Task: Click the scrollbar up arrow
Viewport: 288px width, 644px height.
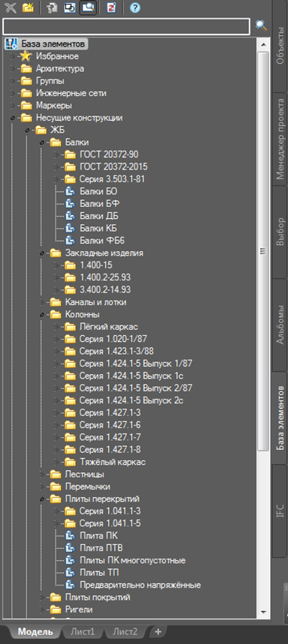Action: [x=263, y=44]
